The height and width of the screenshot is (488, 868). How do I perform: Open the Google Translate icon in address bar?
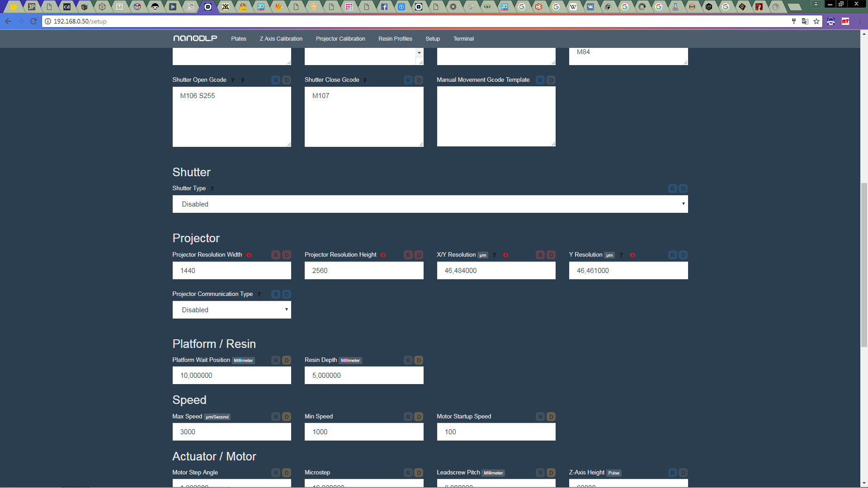[805, 21]
